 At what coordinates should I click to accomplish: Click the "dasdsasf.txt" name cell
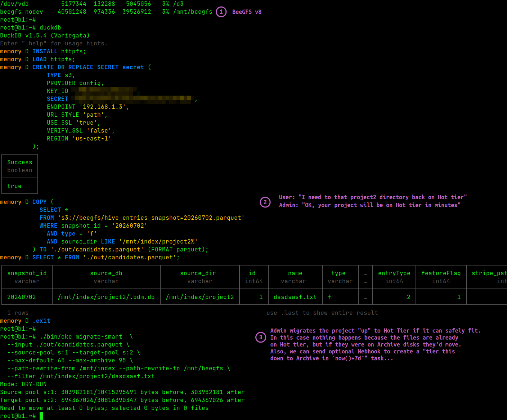295,297
